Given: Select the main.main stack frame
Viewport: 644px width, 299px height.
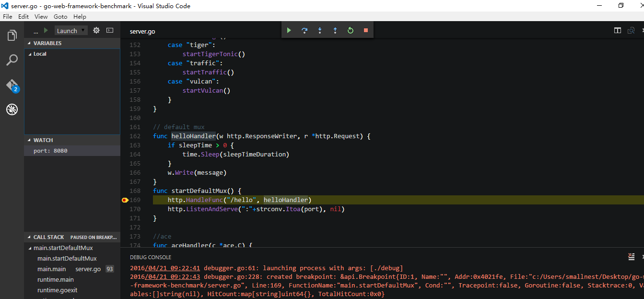Looking at the screenshot, I should [x=72, y=269].
